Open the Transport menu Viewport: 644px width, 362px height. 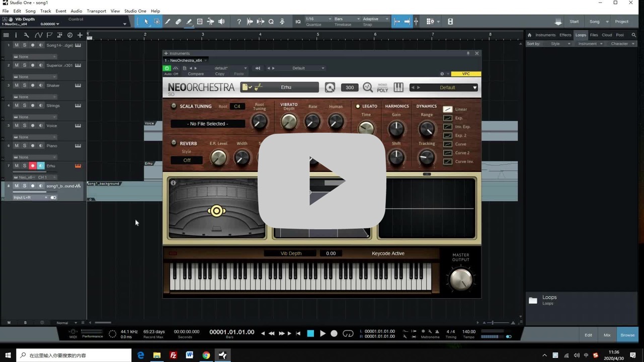click(x=96, y=11)
